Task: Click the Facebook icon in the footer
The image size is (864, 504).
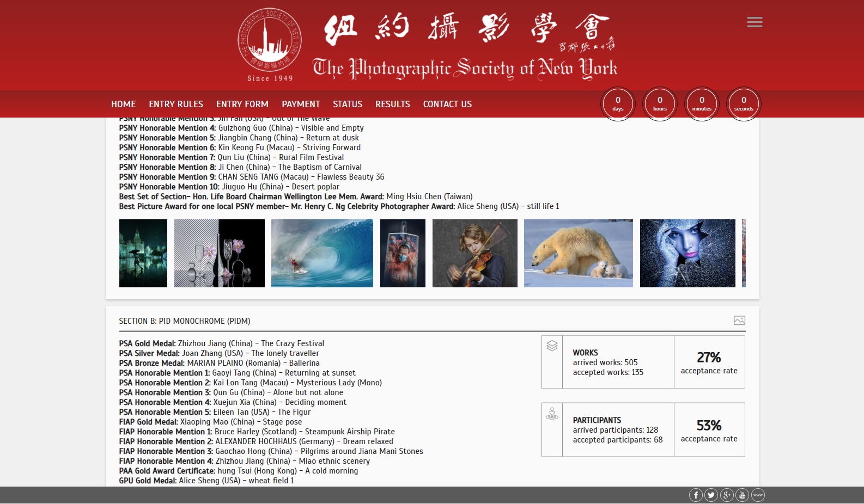Action: point(696,495)
